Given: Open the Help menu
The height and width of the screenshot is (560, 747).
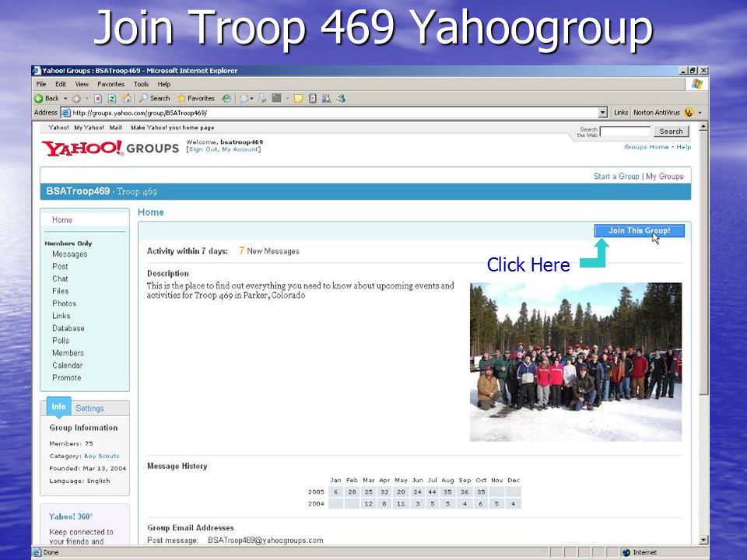Looking at the screenshot, I should (164, 84).
